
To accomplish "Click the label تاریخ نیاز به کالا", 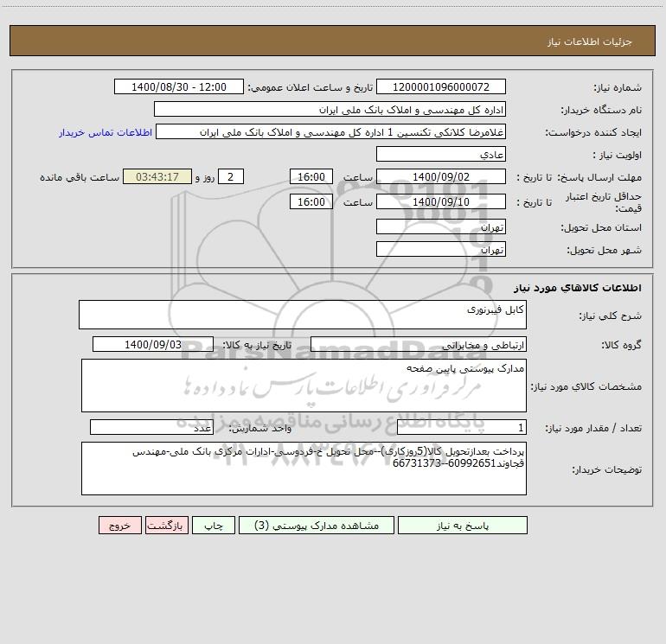I will coord(257,345).
